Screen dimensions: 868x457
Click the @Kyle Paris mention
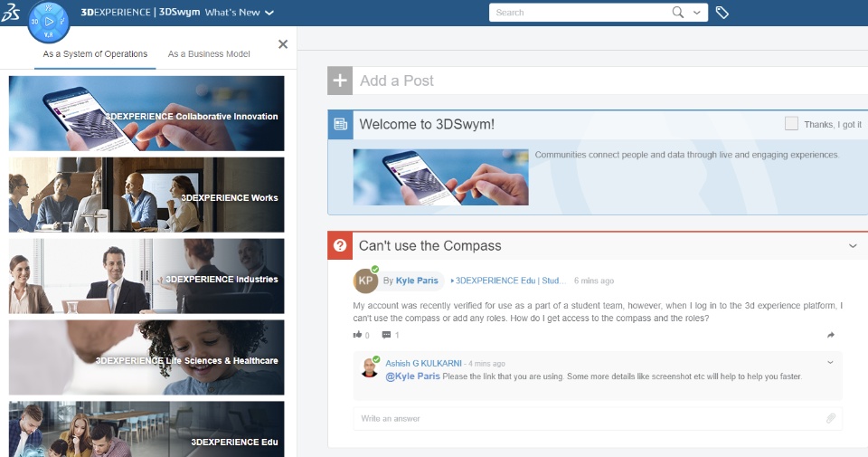pos(412,376)
